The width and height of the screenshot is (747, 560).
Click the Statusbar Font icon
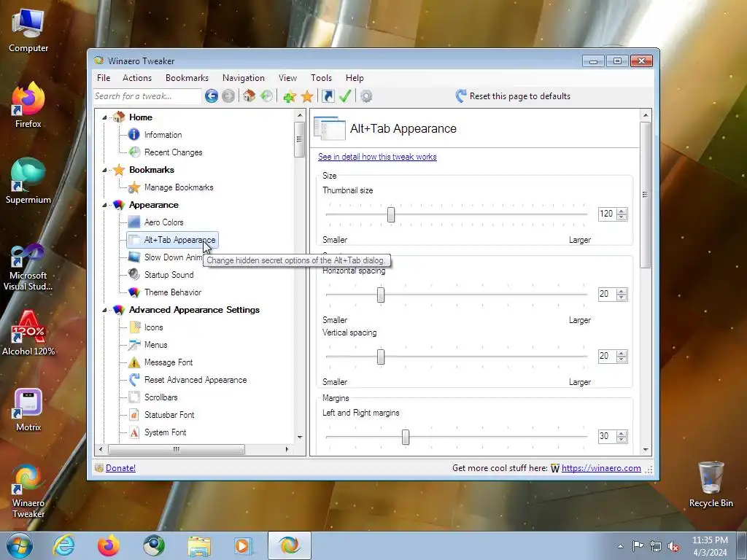tap(134, 415)
